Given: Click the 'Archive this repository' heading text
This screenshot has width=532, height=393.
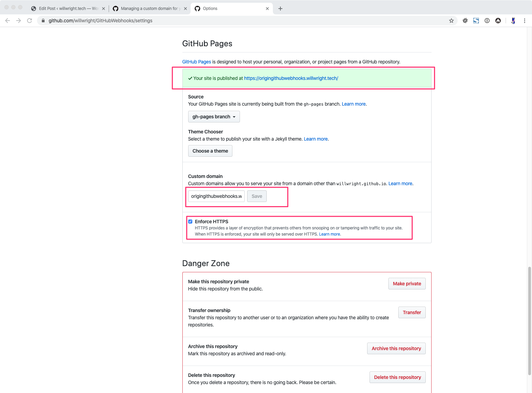Looking at the screenshot, I should click(213, 346).
